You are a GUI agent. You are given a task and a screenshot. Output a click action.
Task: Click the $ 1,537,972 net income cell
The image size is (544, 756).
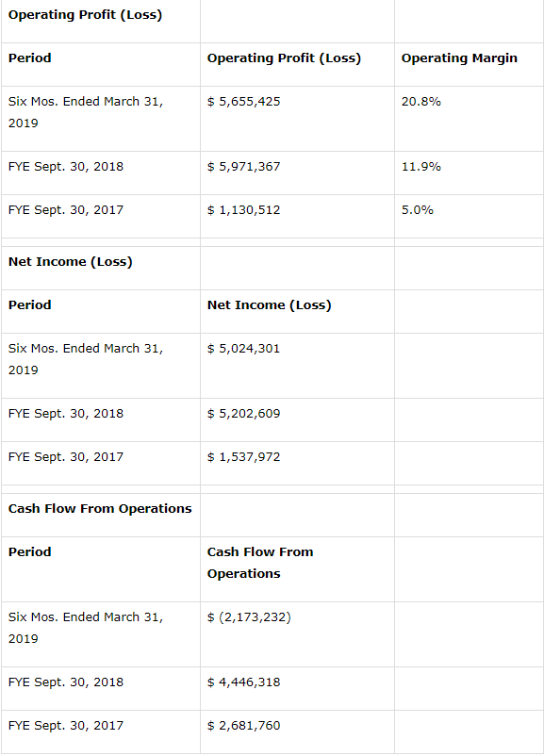coord(243,457)
